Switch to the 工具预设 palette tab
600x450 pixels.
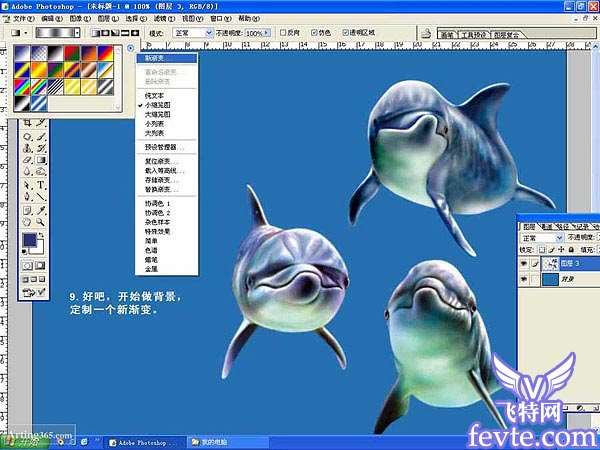click(473, 35)
